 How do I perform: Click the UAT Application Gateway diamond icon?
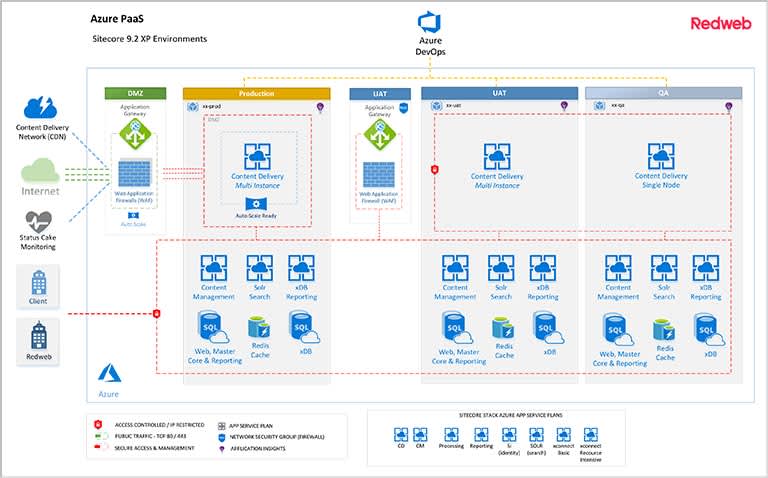point(380,135)
